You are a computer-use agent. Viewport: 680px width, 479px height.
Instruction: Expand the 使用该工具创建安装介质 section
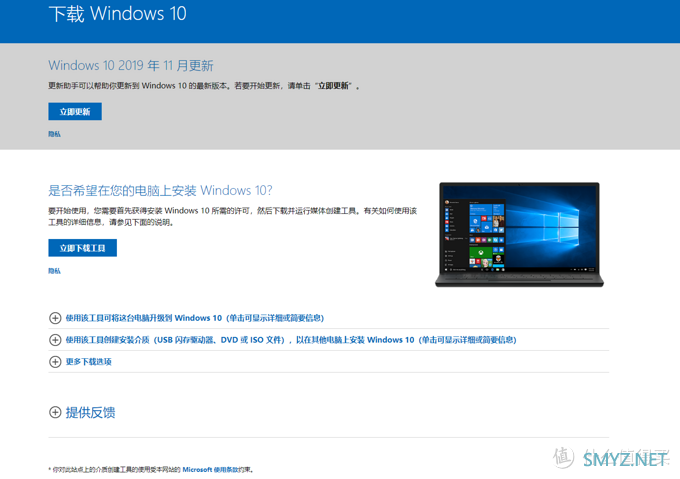click(291, 340)
